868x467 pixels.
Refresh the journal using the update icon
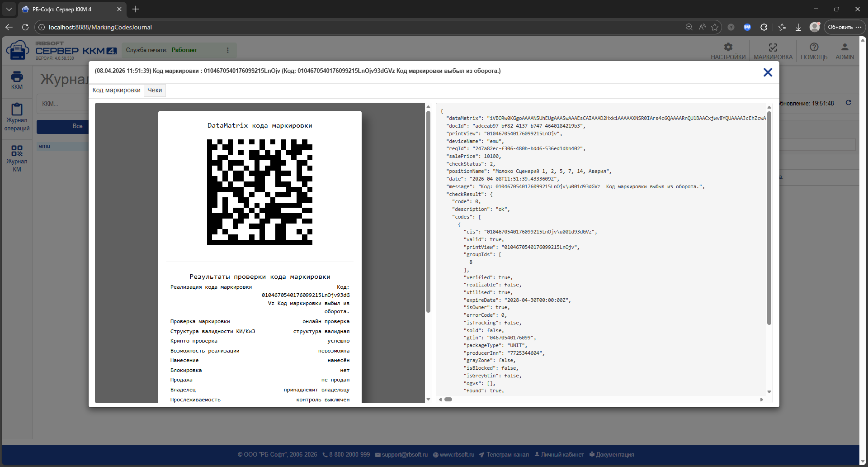(x=849, y=103)
